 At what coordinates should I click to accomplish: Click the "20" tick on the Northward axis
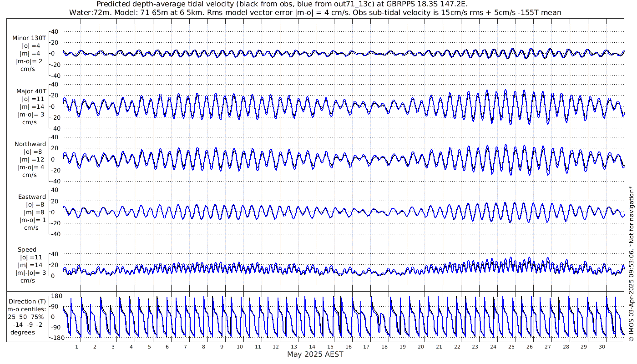tap(56, 148)
